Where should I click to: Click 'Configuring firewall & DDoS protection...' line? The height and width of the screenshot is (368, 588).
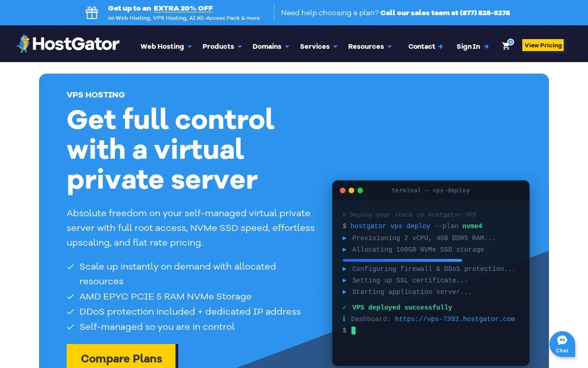pos(434,269)
